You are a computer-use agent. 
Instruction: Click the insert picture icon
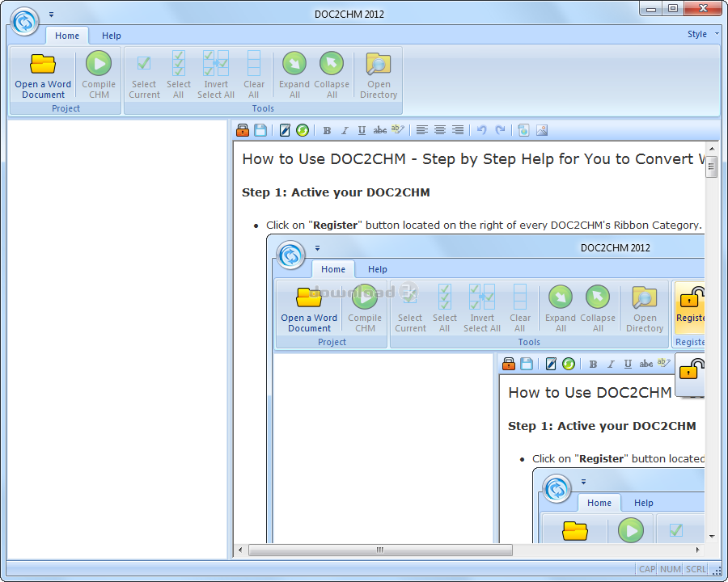[x=542, y=130]
